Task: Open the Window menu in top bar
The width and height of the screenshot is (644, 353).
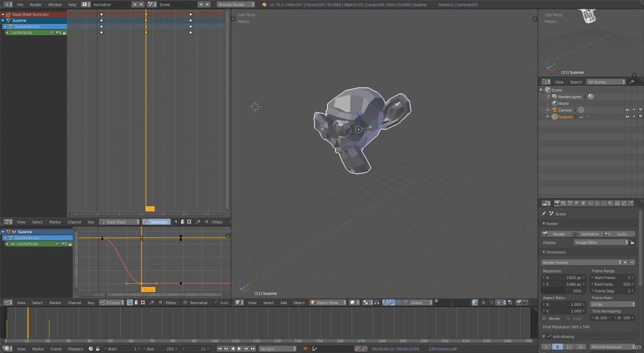Action: pyautogui.click(x=55, y=4)
